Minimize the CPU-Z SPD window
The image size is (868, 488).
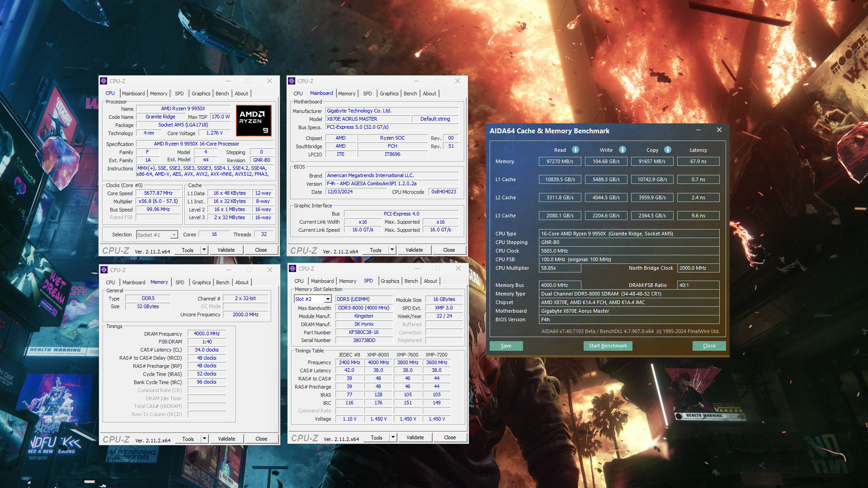click(x=417, y=268)
